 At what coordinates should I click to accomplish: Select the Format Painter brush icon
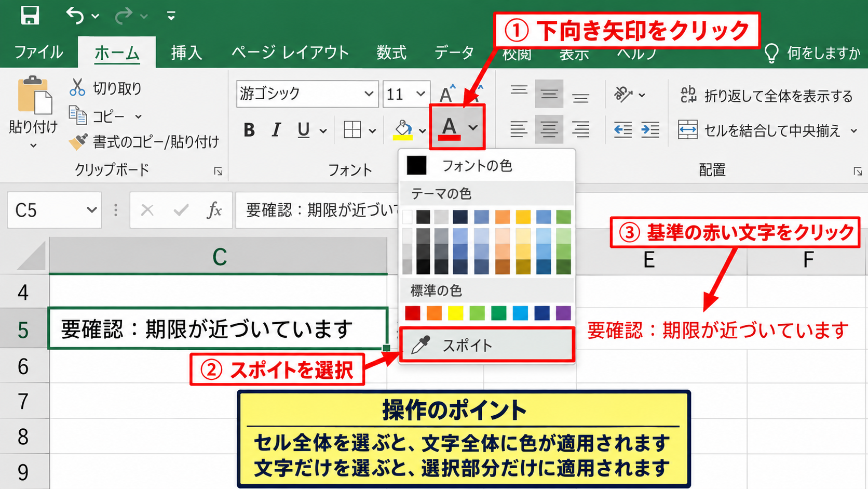78,141
